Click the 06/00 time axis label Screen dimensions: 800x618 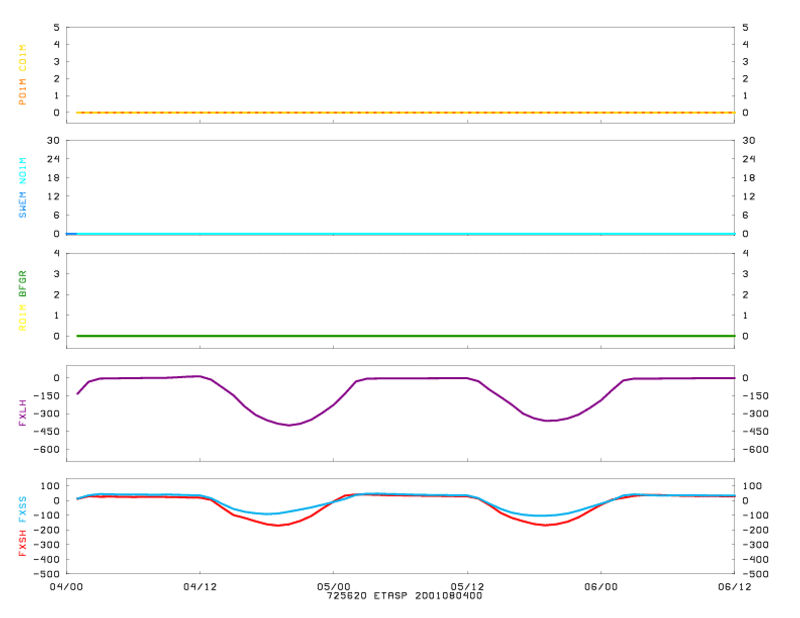[601, 587]
